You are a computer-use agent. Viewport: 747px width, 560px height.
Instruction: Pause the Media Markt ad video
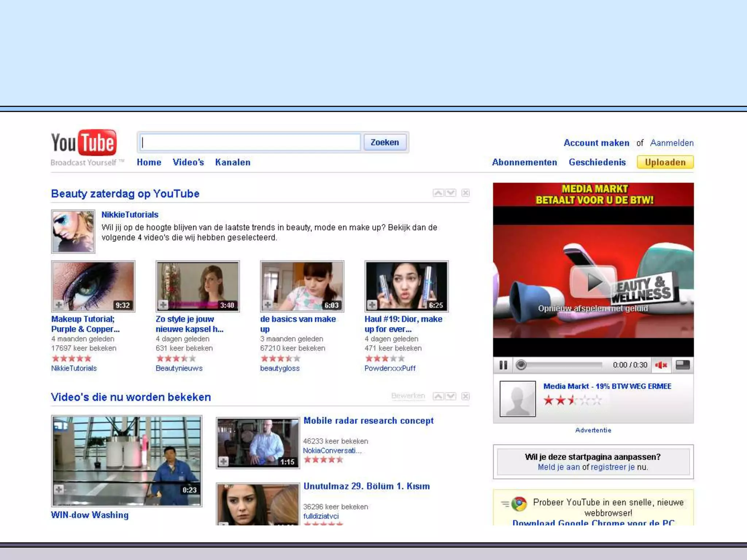pos(503,365)
